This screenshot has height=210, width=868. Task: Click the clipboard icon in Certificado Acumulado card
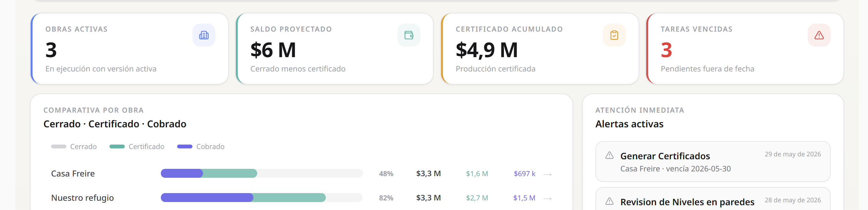click(614, 35)
